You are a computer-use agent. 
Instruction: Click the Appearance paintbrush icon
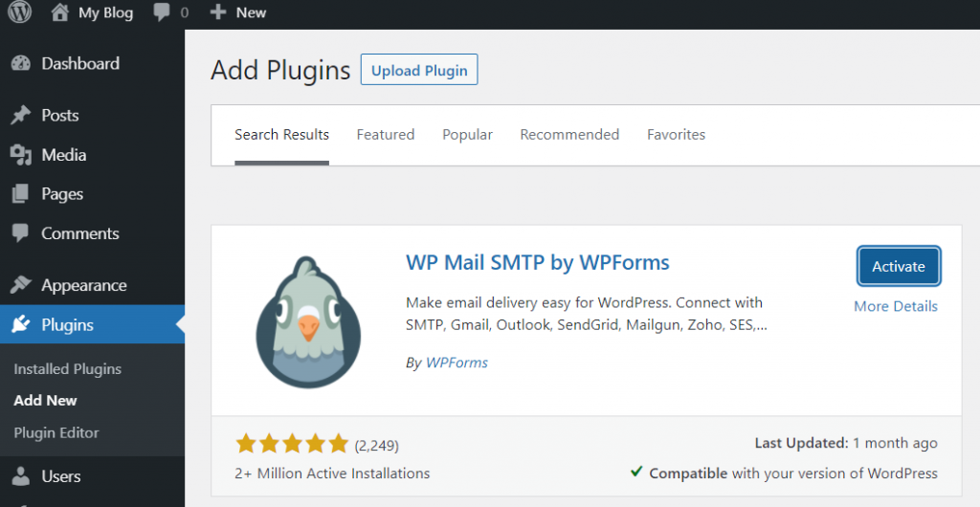(21, 285)
